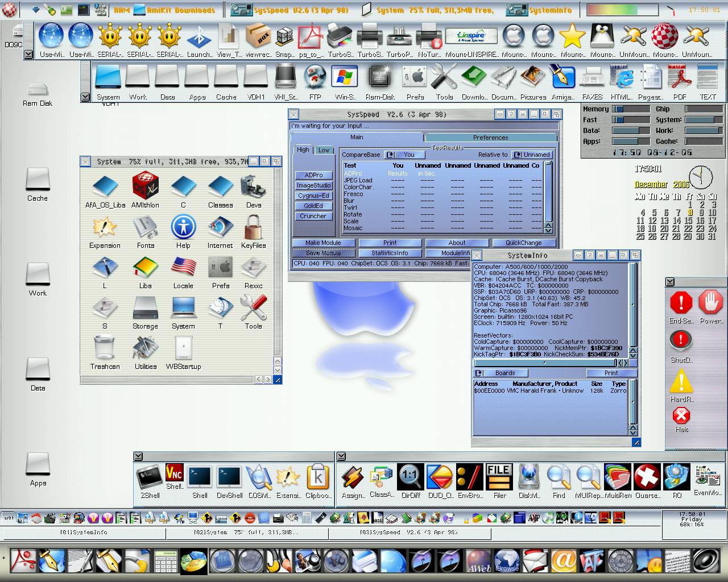728x582 pixels.
Task: Click the Cygnus-Ed test button
Action: (x=313, y=196)
